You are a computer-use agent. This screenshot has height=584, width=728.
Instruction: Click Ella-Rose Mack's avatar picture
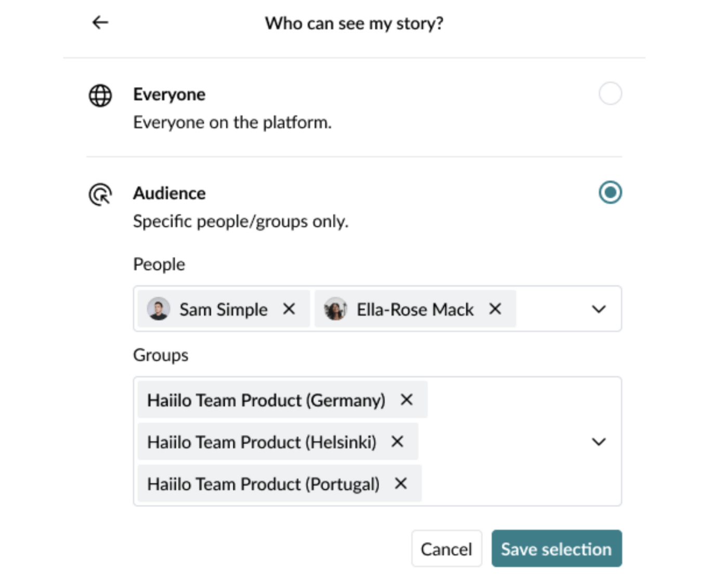pos(335,309)
